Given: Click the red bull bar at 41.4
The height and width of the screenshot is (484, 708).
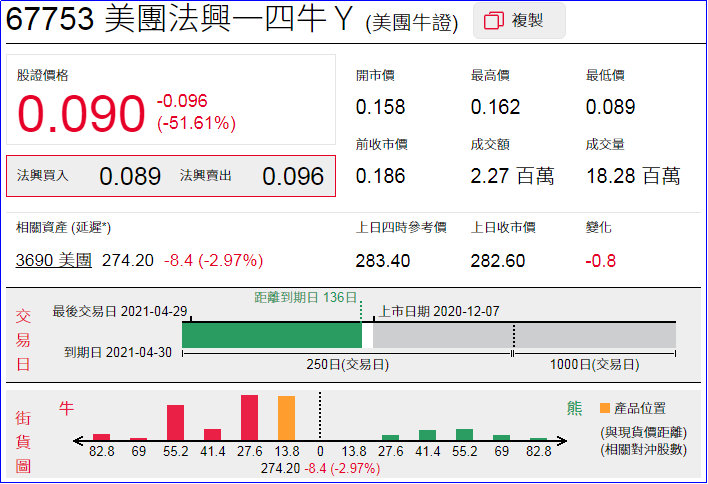Looking at the screenshot, I should pos(212,434).
